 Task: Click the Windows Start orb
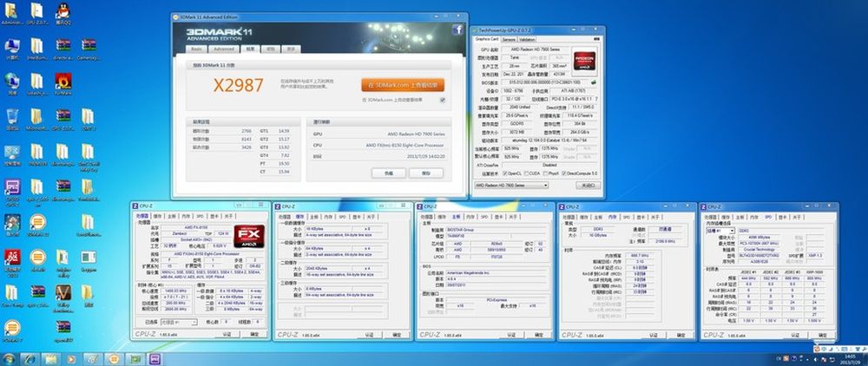[x=9, y=359]
